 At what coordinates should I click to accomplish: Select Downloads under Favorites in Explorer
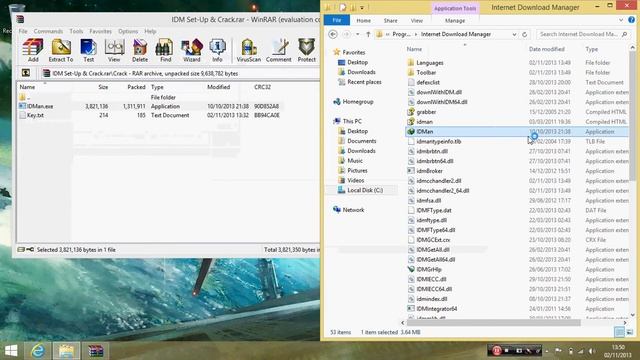click(x=361, y=72)
